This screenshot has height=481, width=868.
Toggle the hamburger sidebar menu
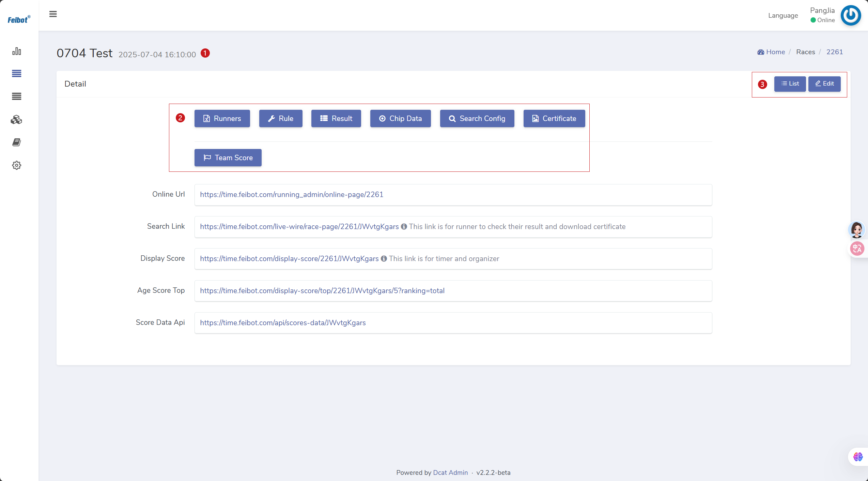[x=53, y=14]
